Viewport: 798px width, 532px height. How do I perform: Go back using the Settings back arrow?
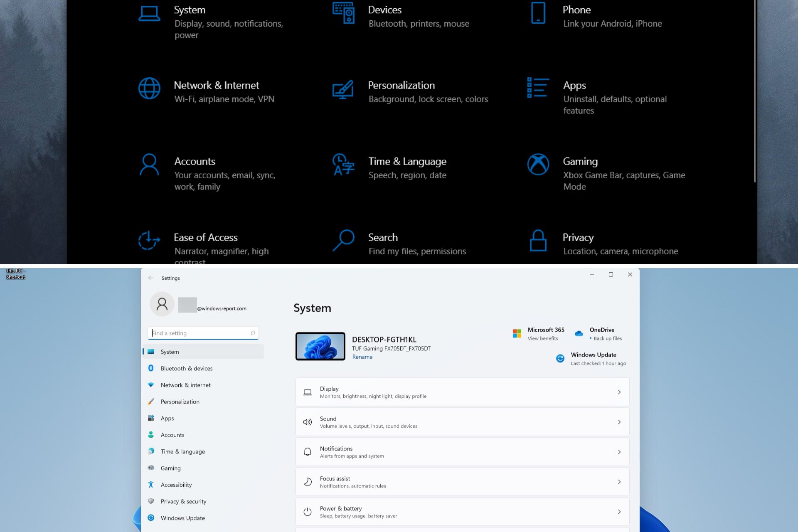tap(151, 278)
